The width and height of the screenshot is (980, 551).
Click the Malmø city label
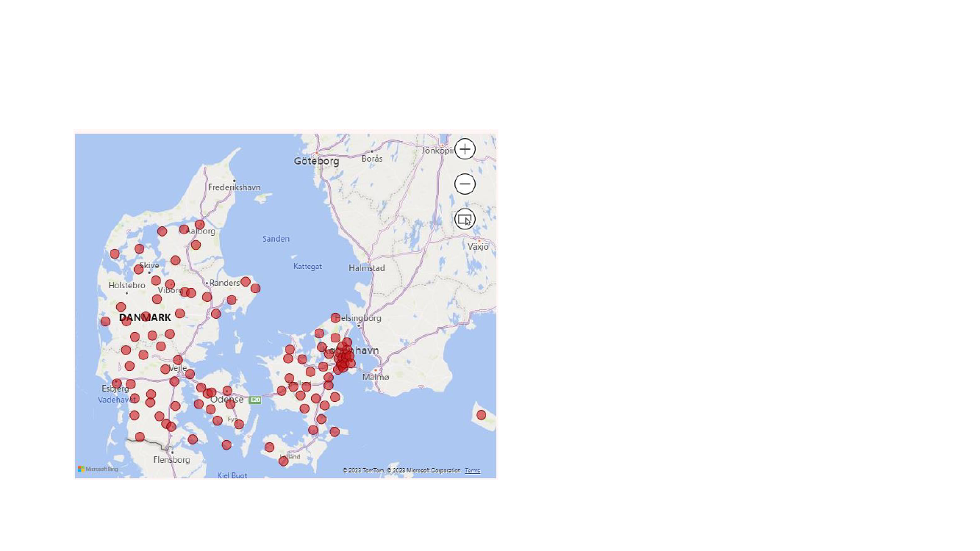coord(376,377)
